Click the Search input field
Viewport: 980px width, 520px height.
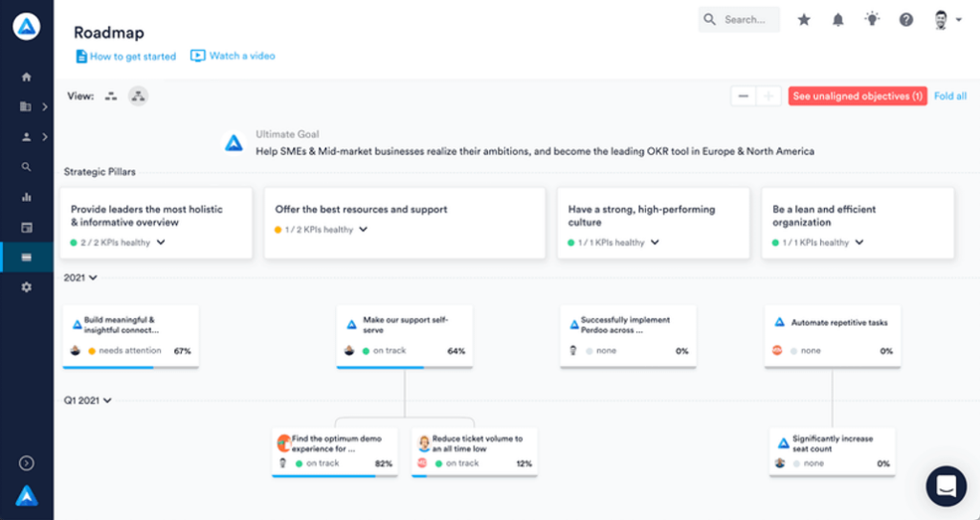[x=740, y=19]
